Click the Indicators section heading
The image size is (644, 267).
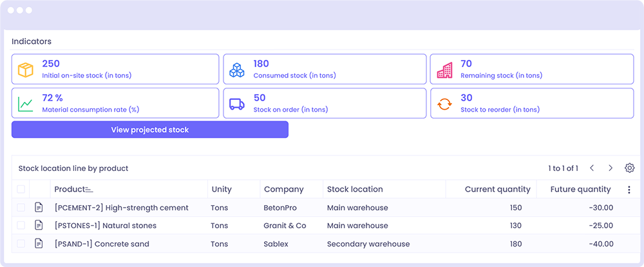(x=31, y=41)
